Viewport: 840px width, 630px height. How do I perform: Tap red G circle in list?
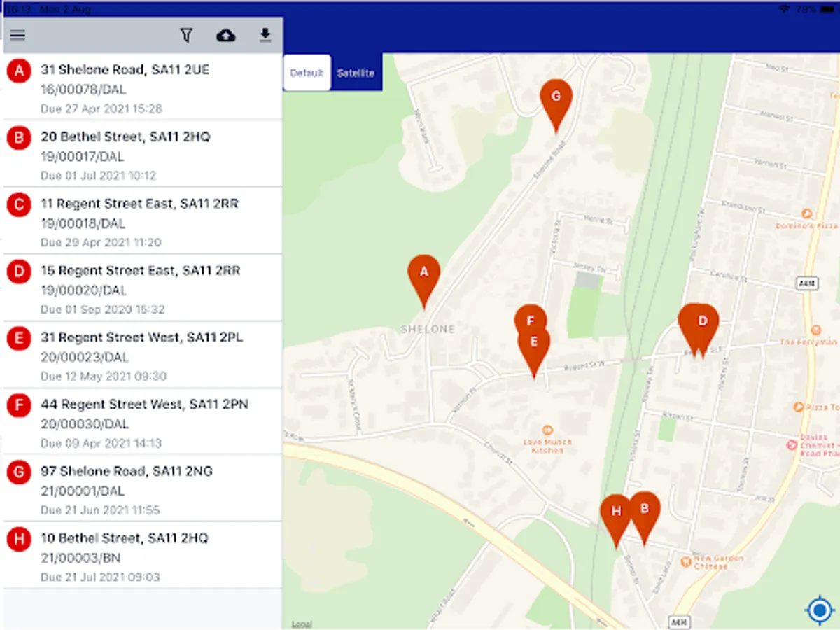coord(19,472)
